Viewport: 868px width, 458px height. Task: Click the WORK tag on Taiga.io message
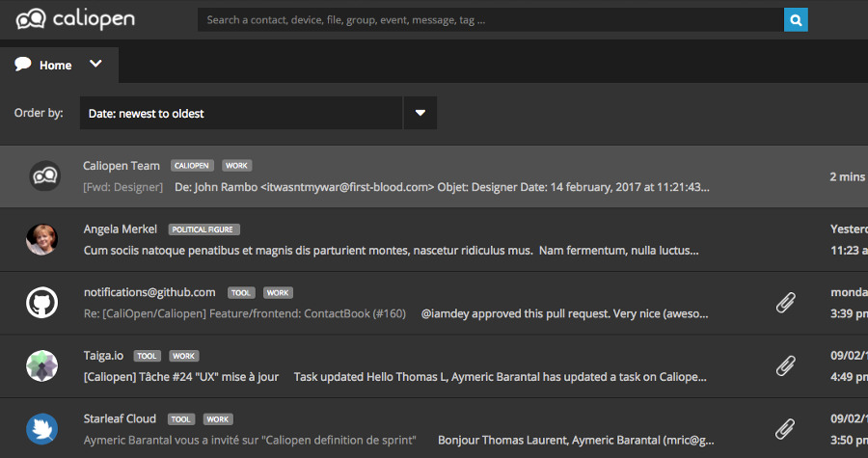[x=184, y=356]
